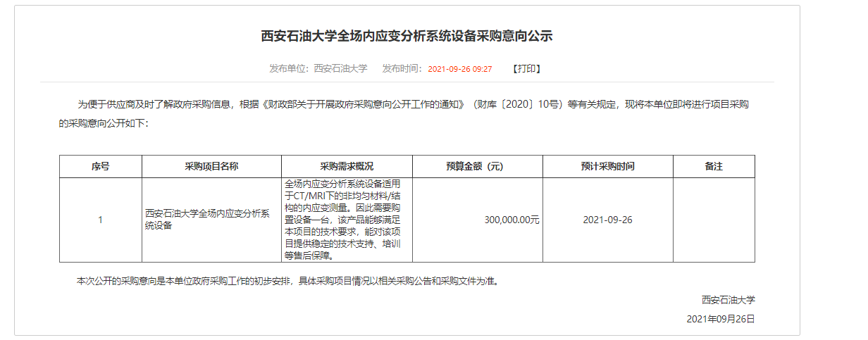Viewport: 868px width, 340px height.
Task: Click the budget amount 300,000.00元
Action: [512, 220]
